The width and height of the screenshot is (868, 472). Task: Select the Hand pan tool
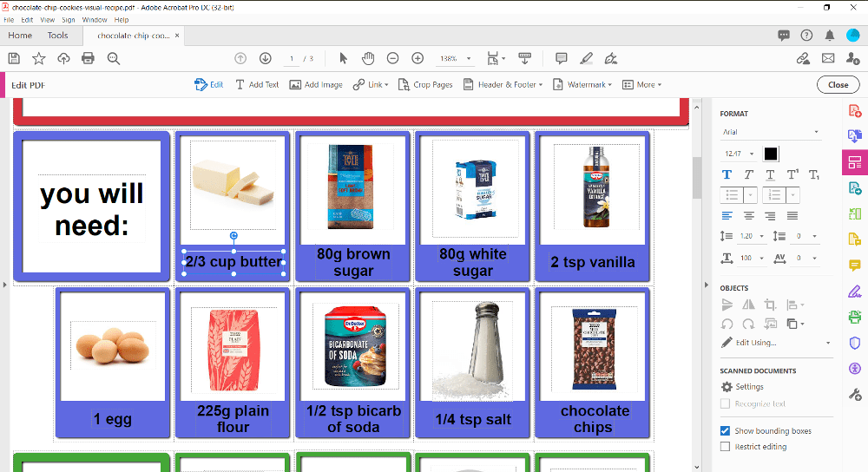point(368,58)
